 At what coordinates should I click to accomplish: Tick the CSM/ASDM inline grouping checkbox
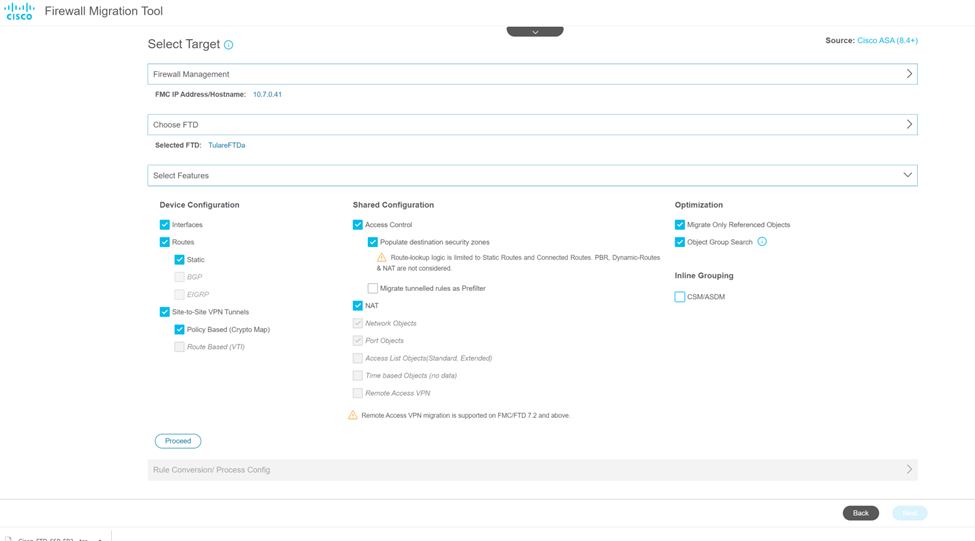click(680, 297)
